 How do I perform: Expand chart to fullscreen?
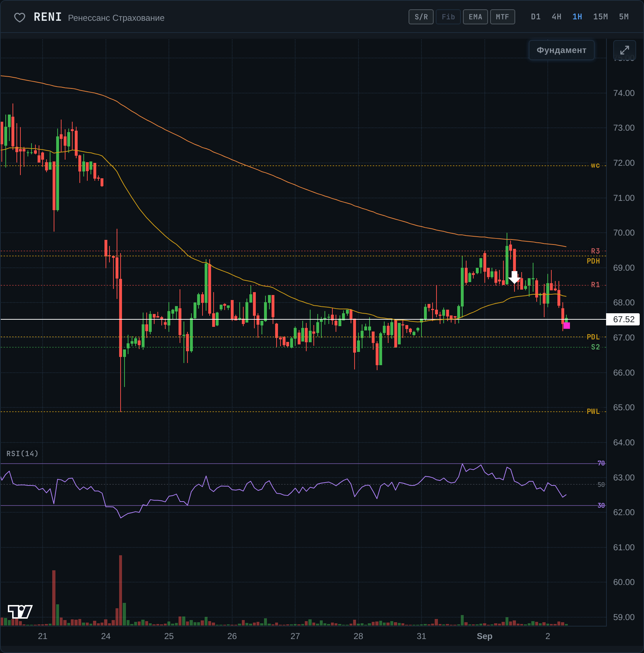624,50
